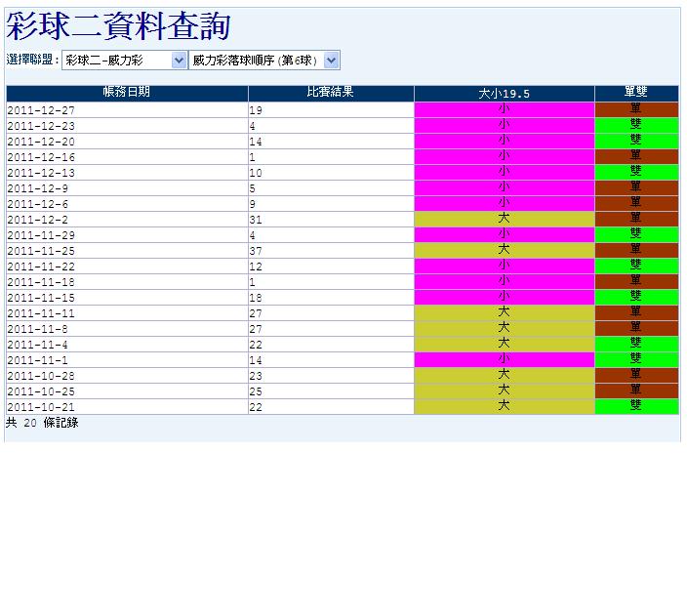Select date cell 2011-12-9
Screen dimensions: 687x616
pos(127,188)
